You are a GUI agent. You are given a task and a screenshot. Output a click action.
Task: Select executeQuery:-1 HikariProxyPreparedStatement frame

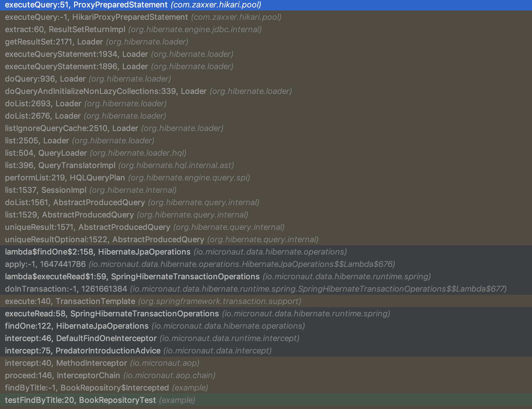tap(266, 17)
